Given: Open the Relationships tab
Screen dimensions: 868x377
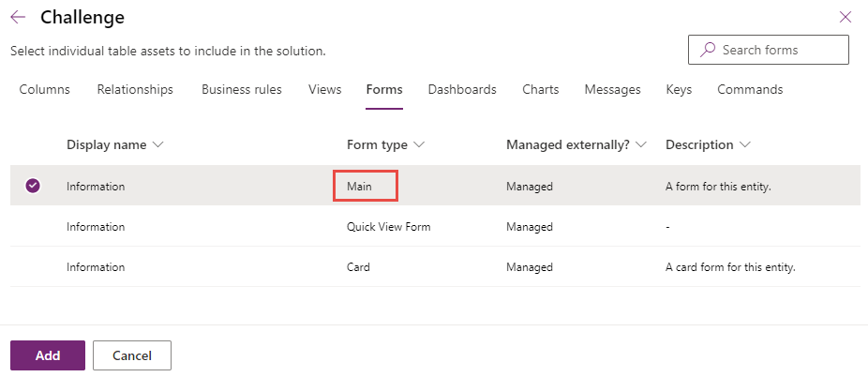Looking at the screenshot, I should pos(135,90).
